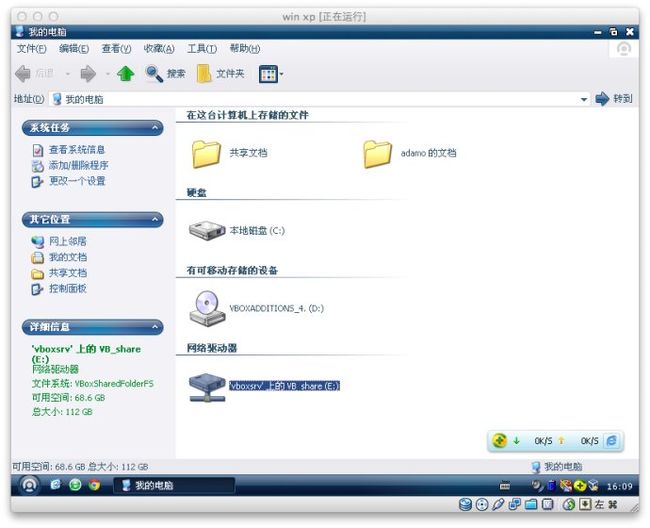The height and width of the screenshot is (528, 650).
Task: Click the 'vboxsrv' 上的 VB_share (E:) label
Action: (284, 386)
